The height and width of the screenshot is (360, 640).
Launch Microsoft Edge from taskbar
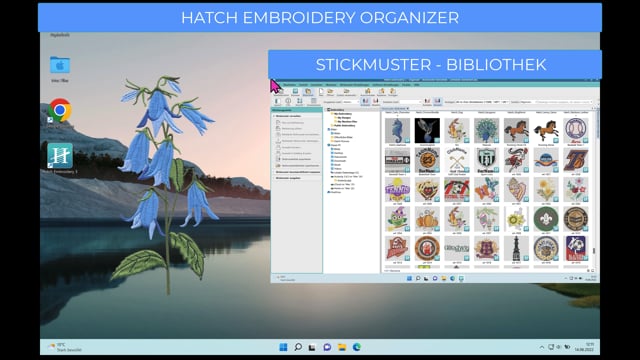pos(357,347)
